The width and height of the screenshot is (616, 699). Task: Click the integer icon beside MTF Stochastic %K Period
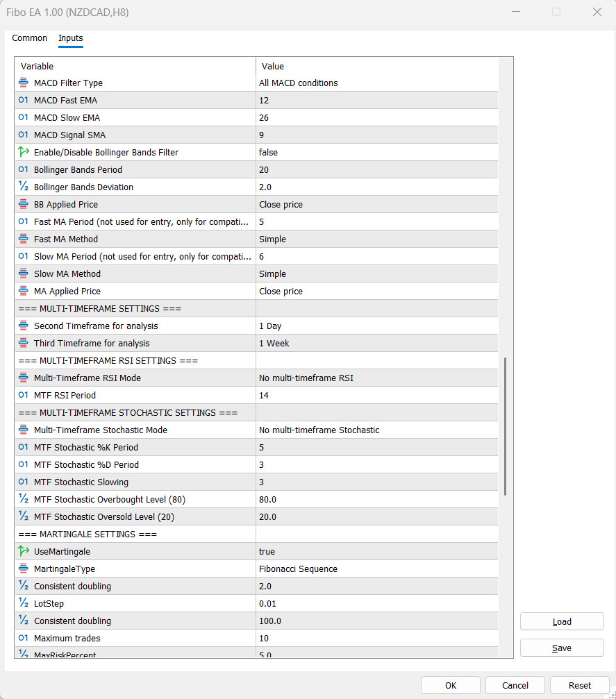(x=23, y=447)
